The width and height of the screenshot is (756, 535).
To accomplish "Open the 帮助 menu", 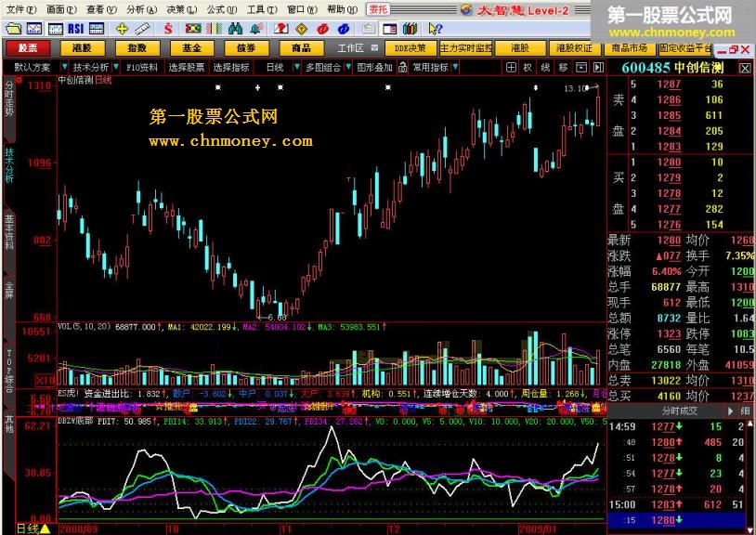I will pyautogui.click(x=342, y=9).
